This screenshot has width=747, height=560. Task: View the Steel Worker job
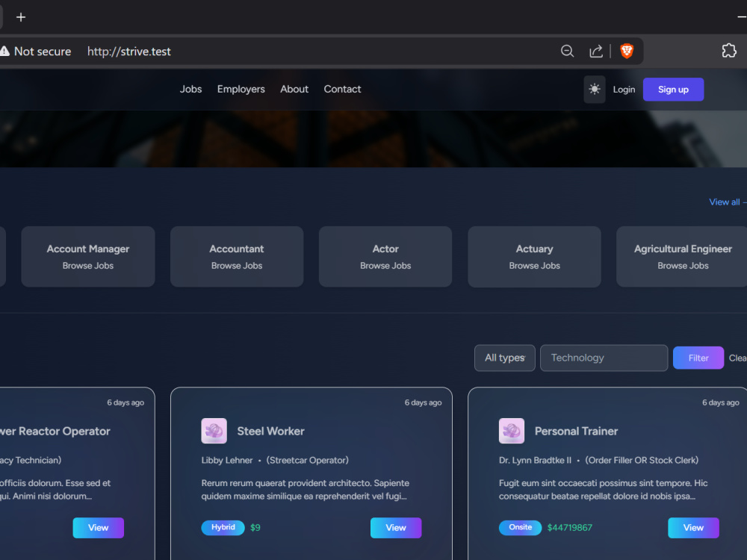(x=395, y=528)
